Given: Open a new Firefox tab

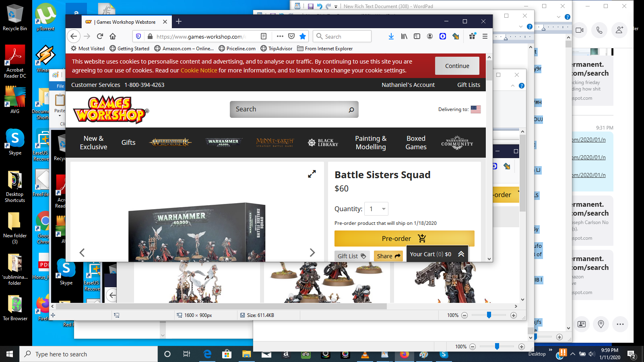Looking at the screenshot, I should tap(179, 21).
